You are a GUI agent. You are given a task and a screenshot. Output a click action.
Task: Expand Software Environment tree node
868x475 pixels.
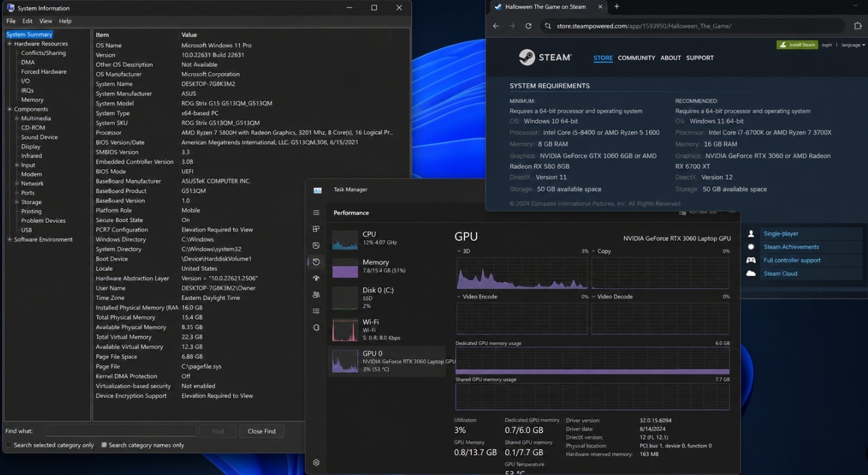point(10,239)
